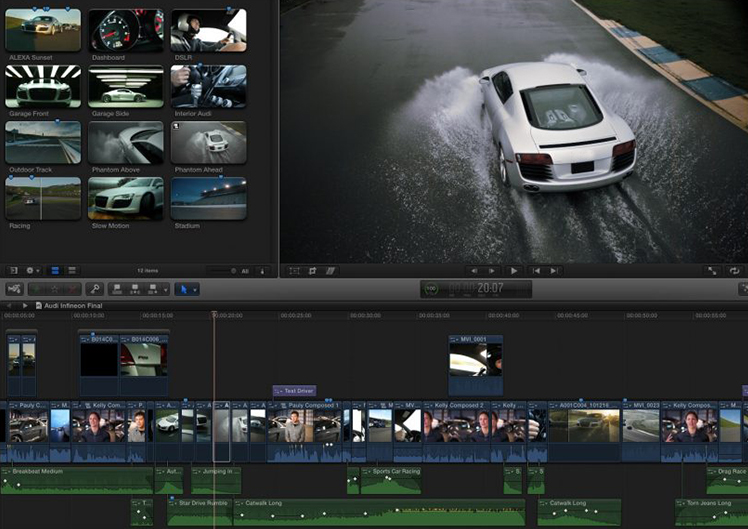Go forward in timeline history
748x529 pixels.
(x=25, y=305)
